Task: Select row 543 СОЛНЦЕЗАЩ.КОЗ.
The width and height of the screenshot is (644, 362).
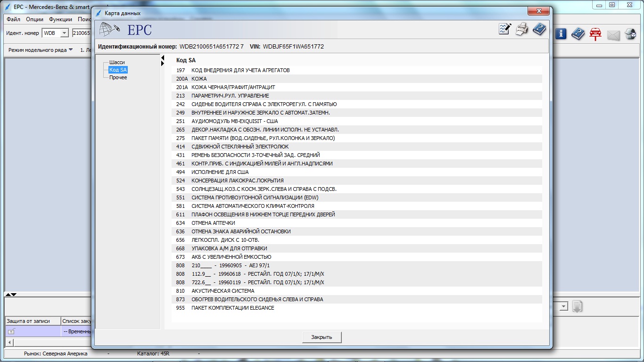Action: tap(357, 189)
